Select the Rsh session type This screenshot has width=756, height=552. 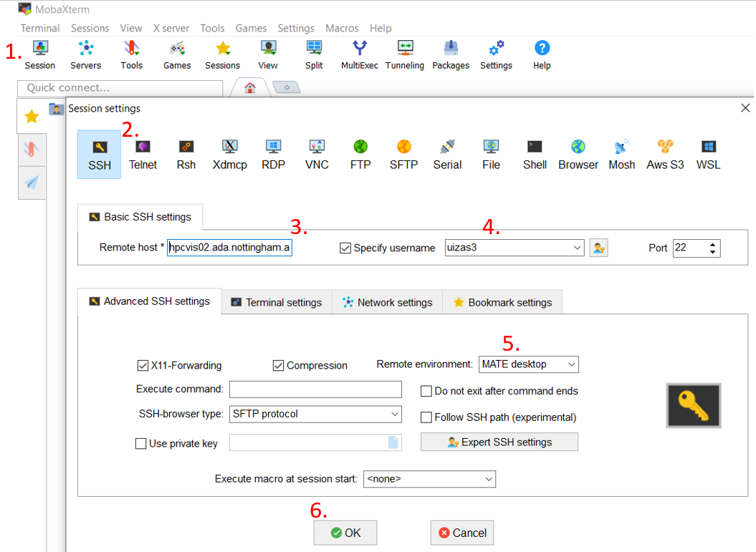click(x=186, y=155)
